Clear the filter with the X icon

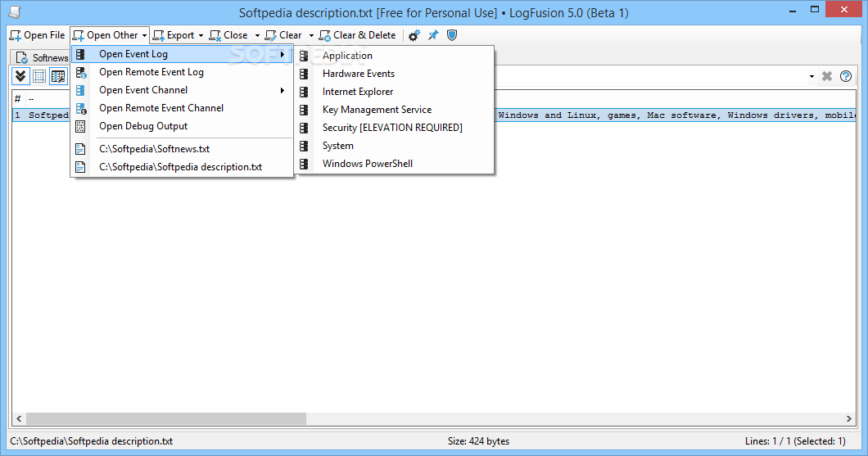(827, 76)
